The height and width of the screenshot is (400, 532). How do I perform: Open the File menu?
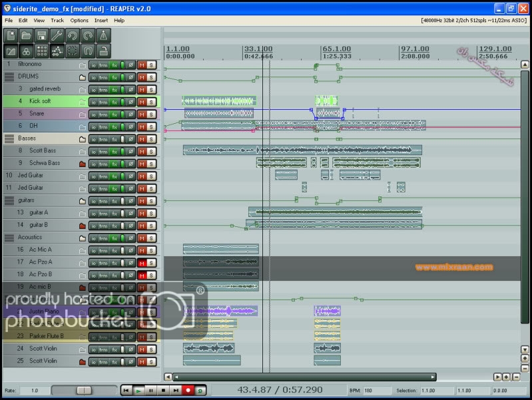(x=9, y=21)
